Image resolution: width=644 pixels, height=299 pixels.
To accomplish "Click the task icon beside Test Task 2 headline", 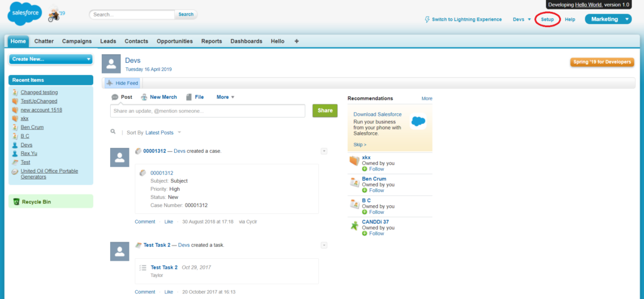I will 138,245.
